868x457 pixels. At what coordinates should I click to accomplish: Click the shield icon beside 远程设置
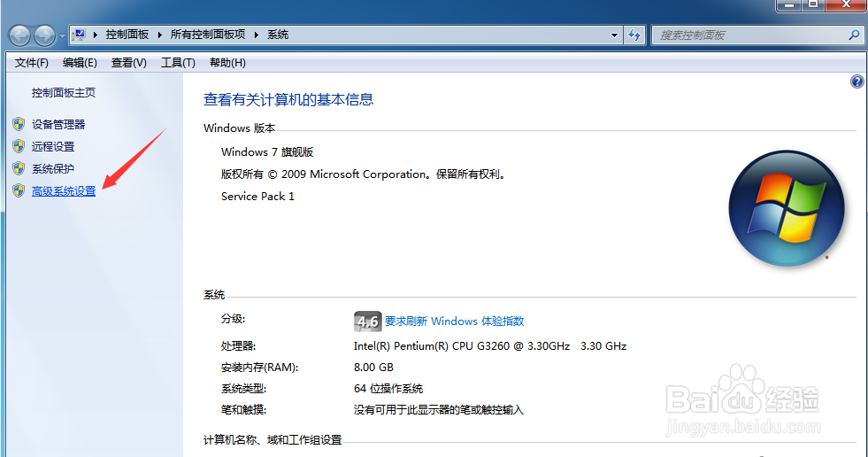coord(19,145)
